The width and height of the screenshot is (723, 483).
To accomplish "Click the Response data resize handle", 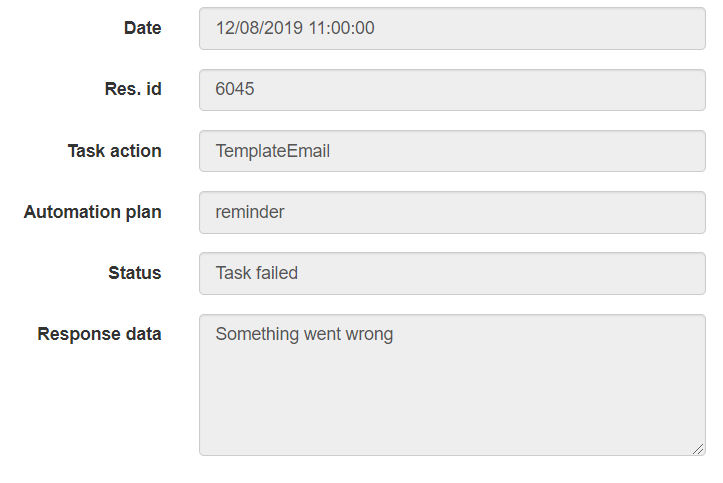I will point(698,449).
